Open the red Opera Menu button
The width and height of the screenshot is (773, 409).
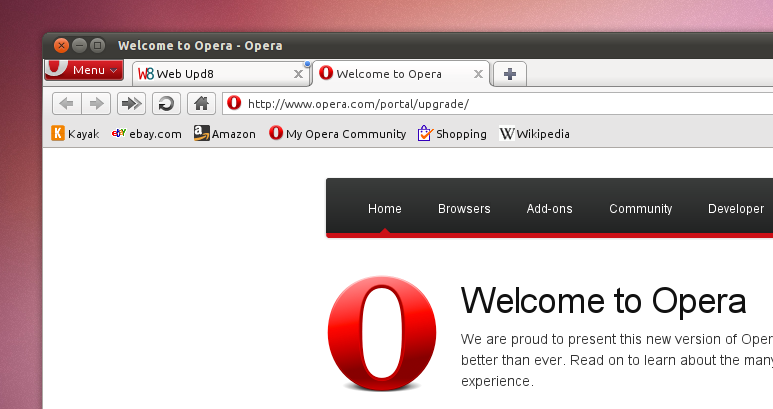coord(84,69)
